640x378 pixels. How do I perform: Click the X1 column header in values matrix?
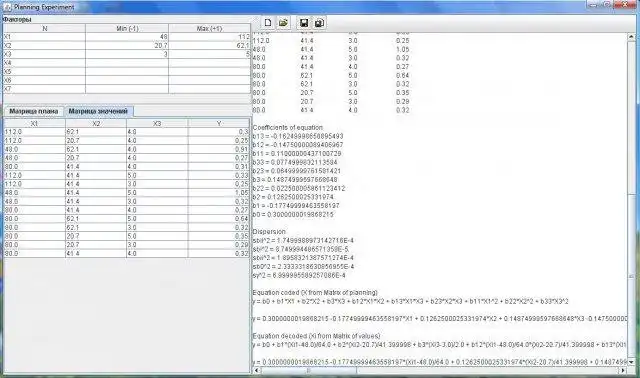[34, 123]
